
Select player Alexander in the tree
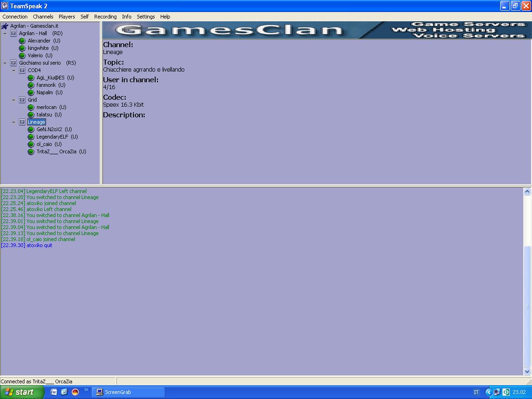pyautogui.click(x=44, y=41)
